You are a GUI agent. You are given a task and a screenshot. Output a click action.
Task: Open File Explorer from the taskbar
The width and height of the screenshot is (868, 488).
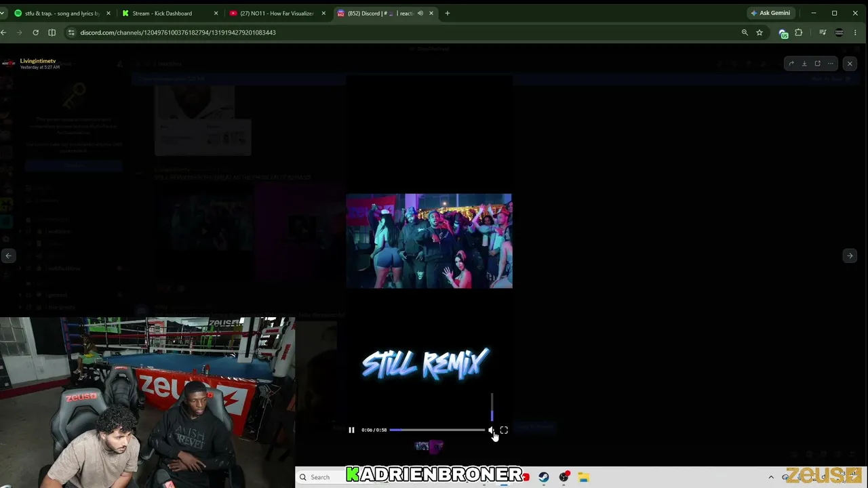point(583,477)
